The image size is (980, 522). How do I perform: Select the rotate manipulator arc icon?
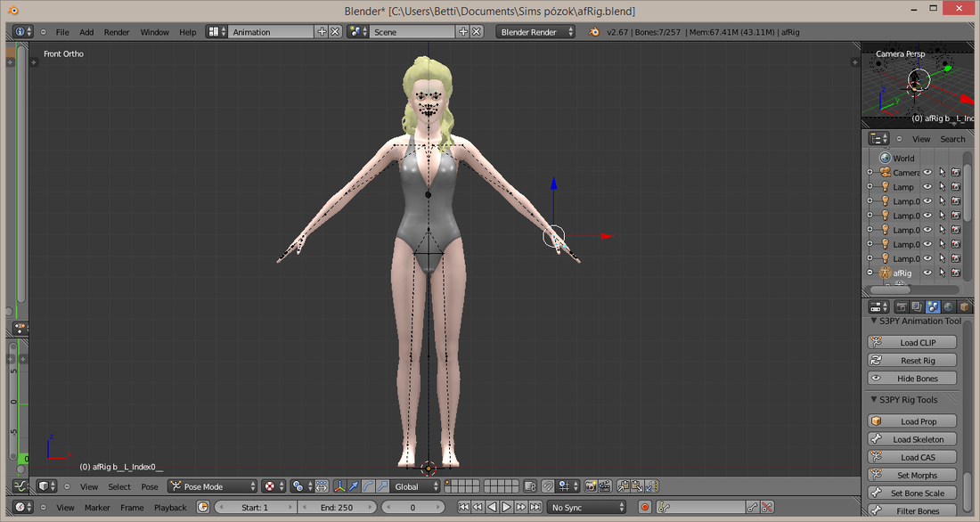point(368,486)
